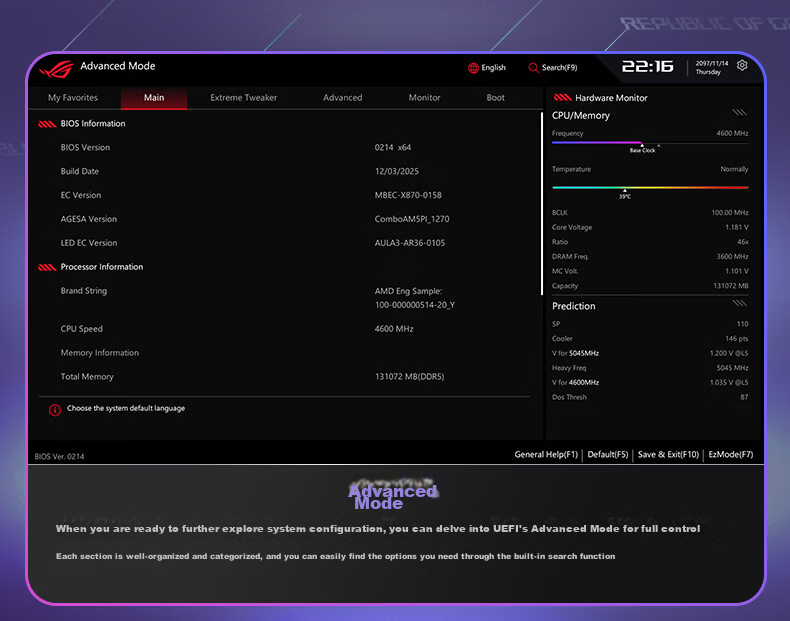The image size is (790, 621).
Task: Open the Boot tab
Action: (495, 98)
